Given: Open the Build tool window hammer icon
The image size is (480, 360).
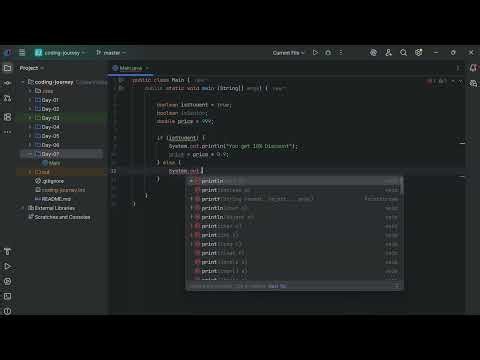Looking at the screenshot, I should point(7,251).
